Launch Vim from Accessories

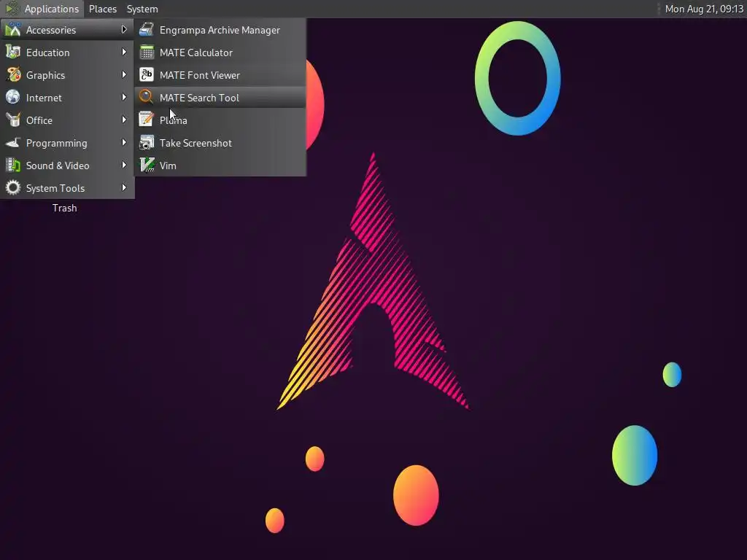pos(220,166)
